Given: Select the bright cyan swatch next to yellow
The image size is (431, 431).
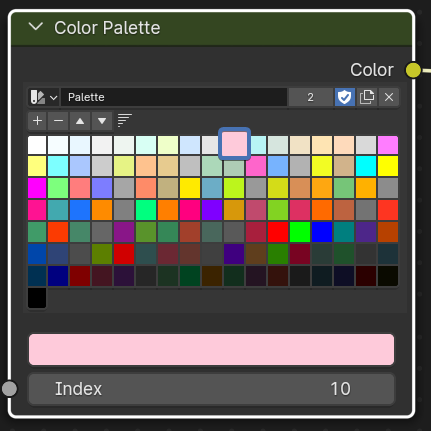Looking at the screenshot, I should pos(366,166).
